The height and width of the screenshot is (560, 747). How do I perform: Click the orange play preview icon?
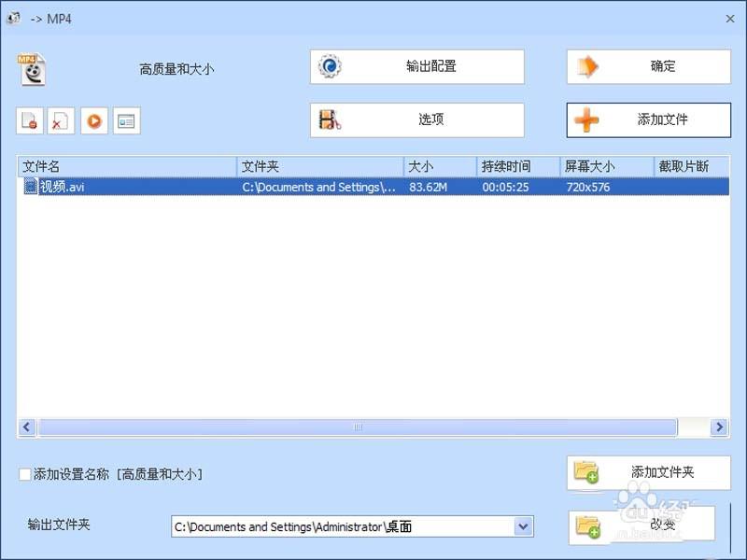click(94, 120)
